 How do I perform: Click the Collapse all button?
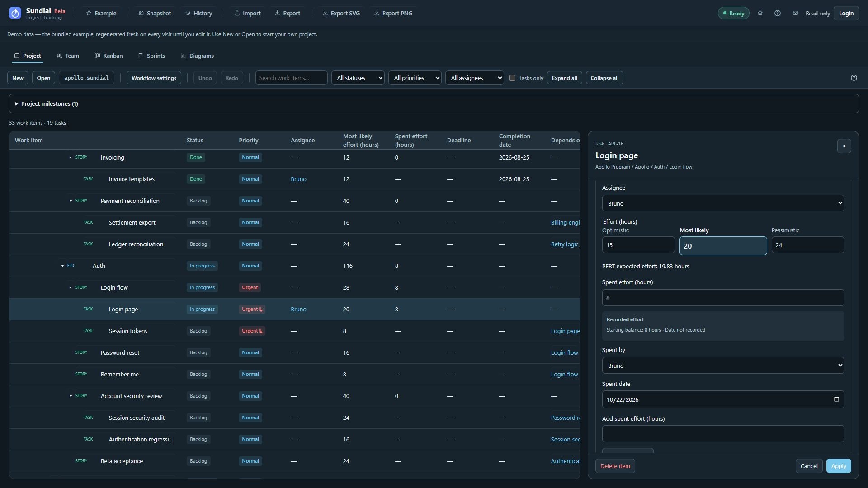pyautogui.click(x=604, y=78)
